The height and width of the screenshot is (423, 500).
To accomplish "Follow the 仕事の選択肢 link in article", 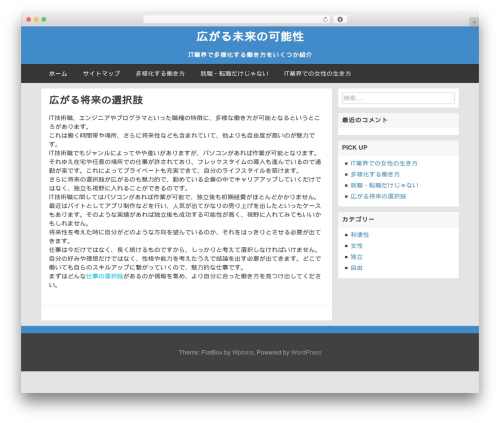I will pos(105,276).
